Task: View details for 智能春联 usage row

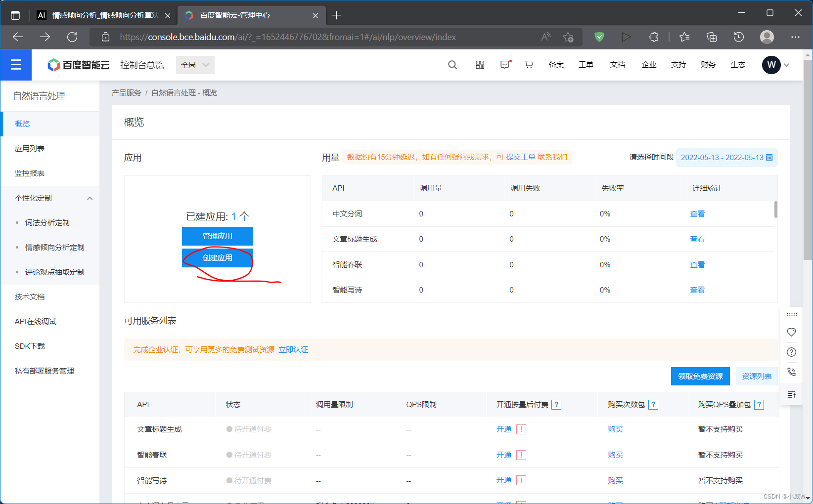Action: [x=697, y=265]
